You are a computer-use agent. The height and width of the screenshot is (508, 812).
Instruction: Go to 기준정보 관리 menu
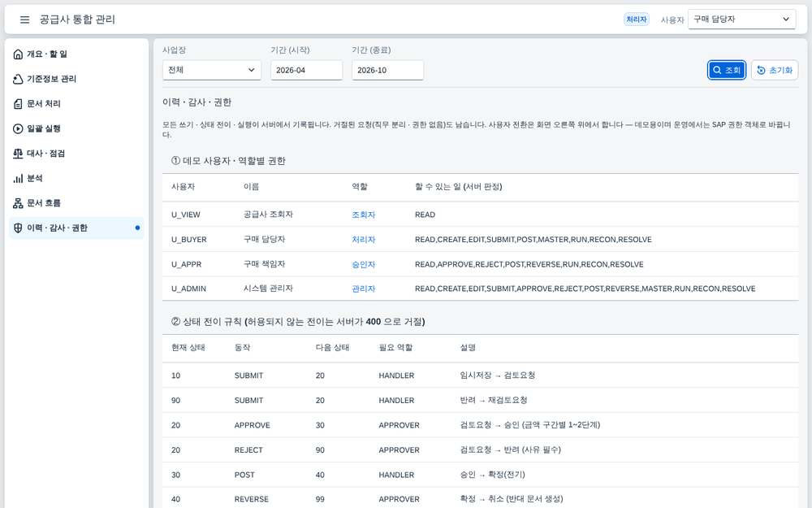[76, 79]
